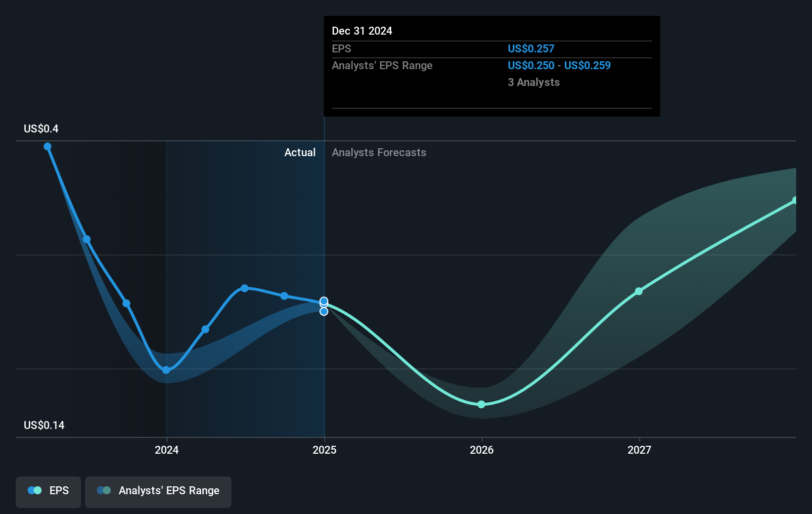Click the US$0.14 y-axis label

pos(44,425)
